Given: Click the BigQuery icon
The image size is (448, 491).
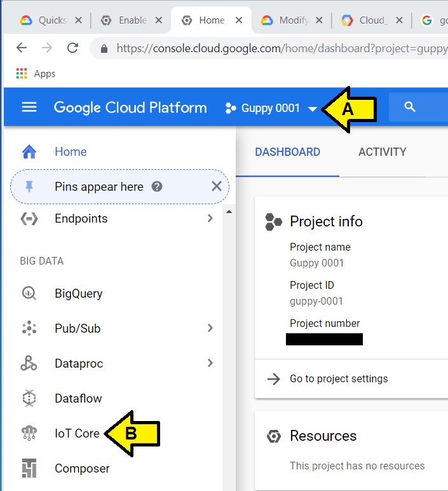Looking at the screenshot, I should point(29,294).
